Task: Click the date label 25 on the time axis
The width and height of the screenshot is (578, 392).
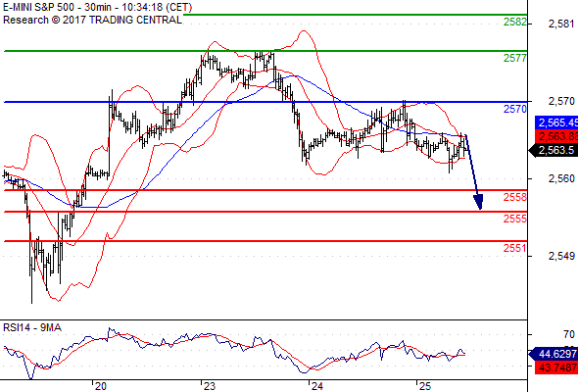Action: 424,386
